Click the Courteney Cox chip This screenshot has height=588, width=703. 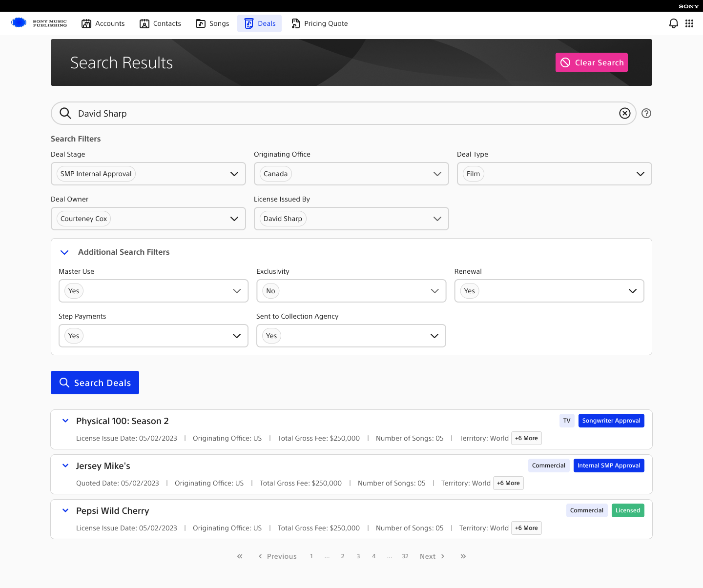pos(84,219)
